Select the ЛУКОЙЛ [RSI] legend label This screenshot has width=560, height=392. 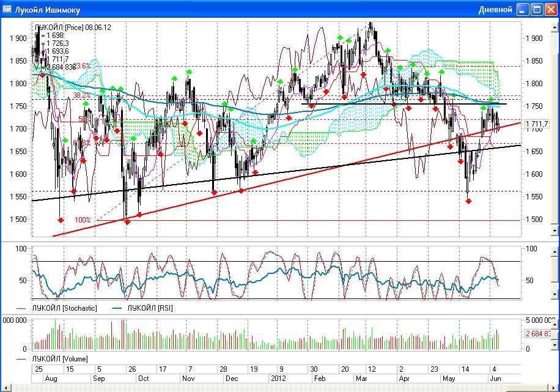pyautogui.click(x=150, y=308)
